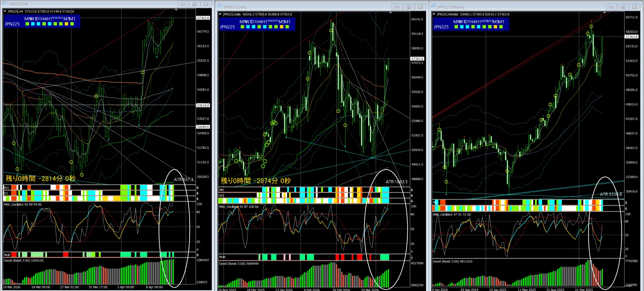
Task: Click the ATR:637.3 label in H4 chart
Action: pyautogui.click(x=184, y=179)
